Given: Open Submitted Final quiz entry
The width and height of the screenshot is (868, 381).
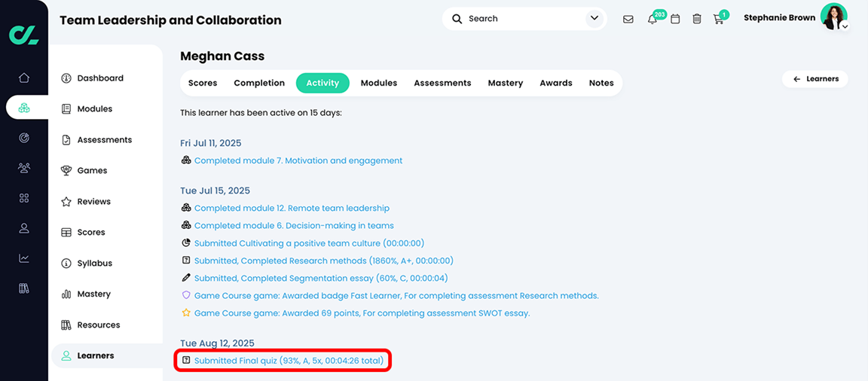Looking at the screenshot, I should coord(289,361).
